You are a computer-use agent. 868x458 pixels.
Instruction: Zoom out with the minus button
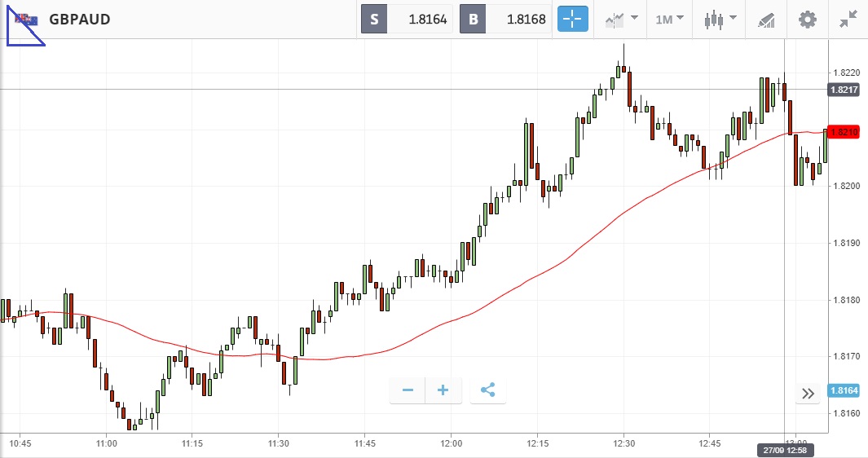click(x=408, y=390)
